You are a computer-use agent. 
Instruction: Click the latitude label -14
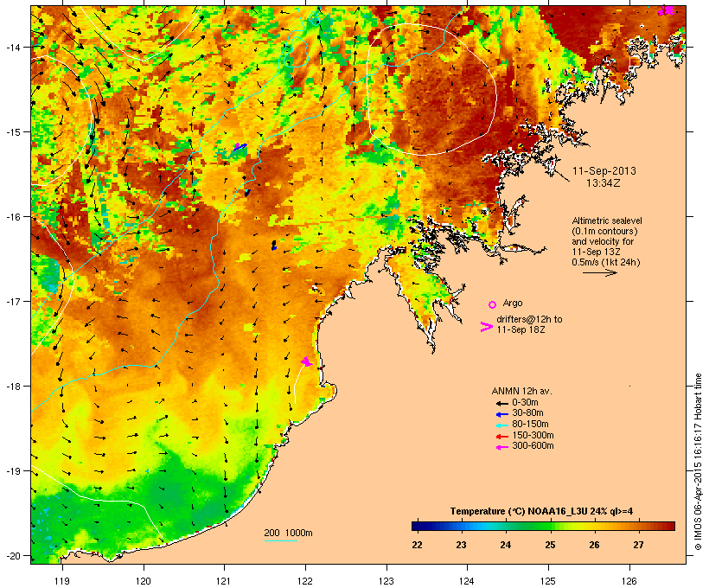point(12,47)
